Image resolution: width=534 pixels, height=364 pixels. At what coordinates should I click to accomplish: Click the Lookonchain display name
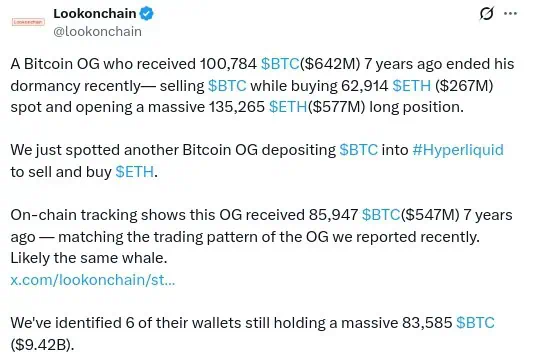[x=95, y=14]
